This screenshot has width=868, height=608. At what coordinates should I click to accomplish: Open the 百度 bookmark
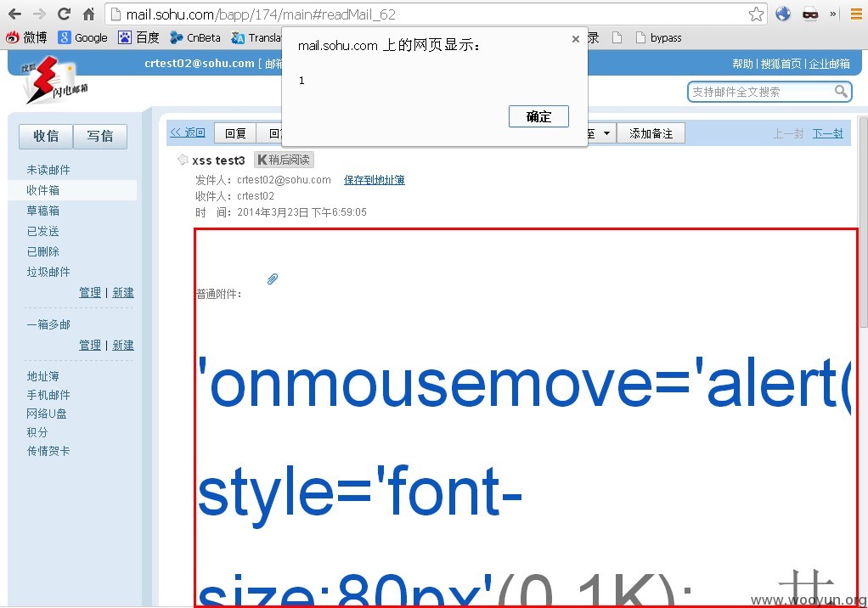point(138,37)
